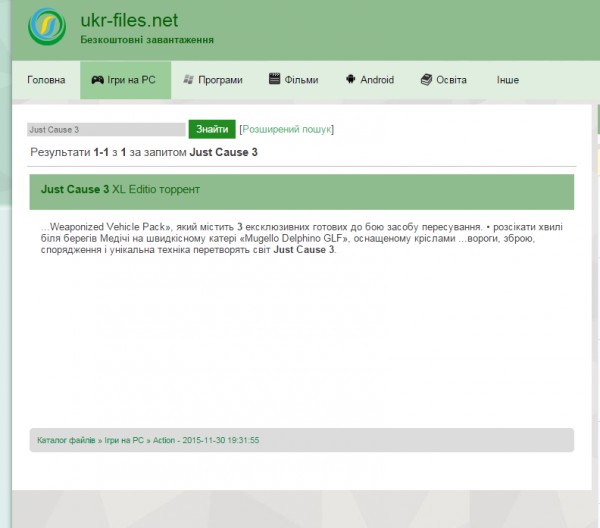The height and width of the screenshot is (528, 600).
Task: Click the clapperboard icon beside Фільми
Action: click(274, 78)
